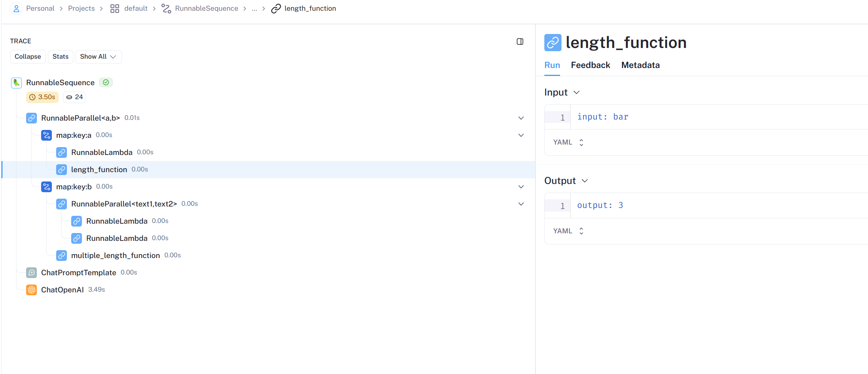
Task: Open the Metadata tab
Action: point(640,65)
